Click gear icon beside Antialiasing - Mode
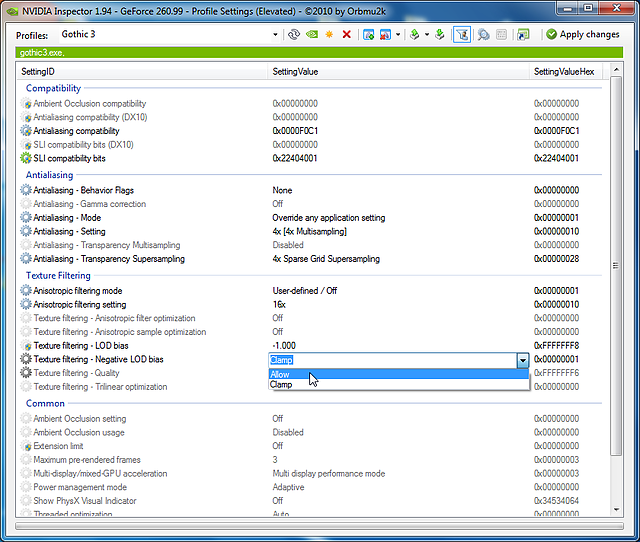The height and width of the screenshot is (542, 640). (x=26, y=218)
